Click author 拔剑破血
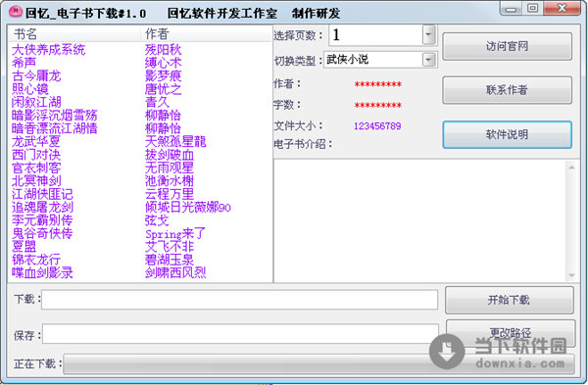Viewport: 588px width, 385px height. 170,155
